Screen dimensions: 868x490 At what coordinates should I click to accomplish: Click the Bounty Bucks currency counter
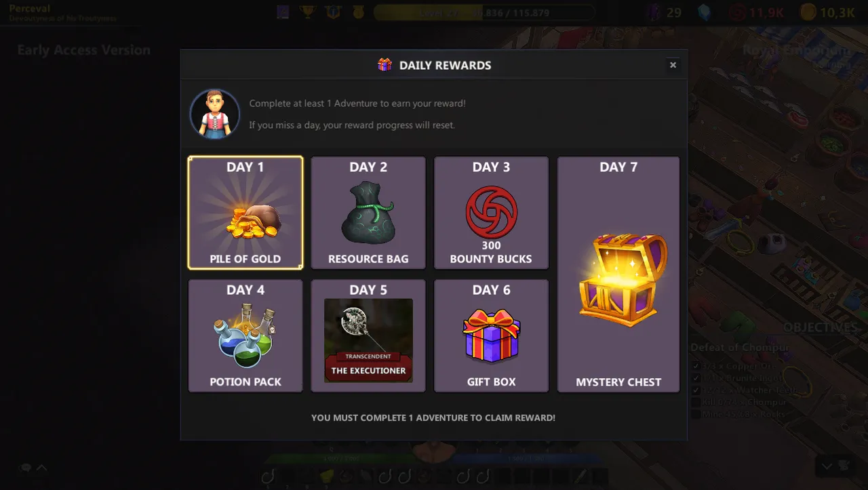(757, 12)
